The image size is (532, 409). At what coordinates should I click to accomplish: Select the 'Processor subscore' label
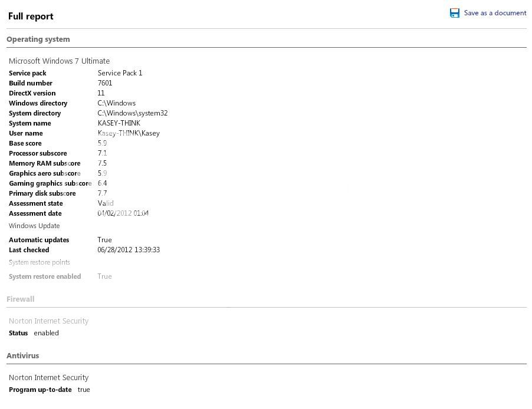click(x=38, y=153)
